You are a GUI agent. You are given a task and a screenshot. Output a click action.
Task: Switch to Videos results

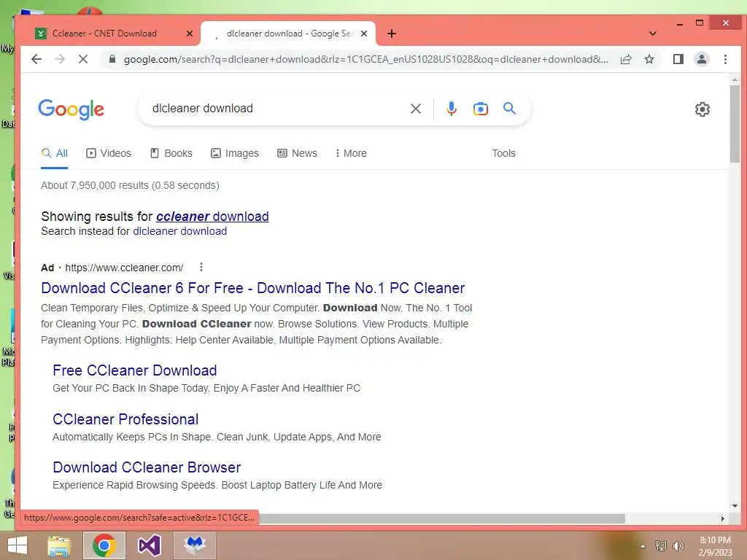pyautogui.click(x=109, y=153)
